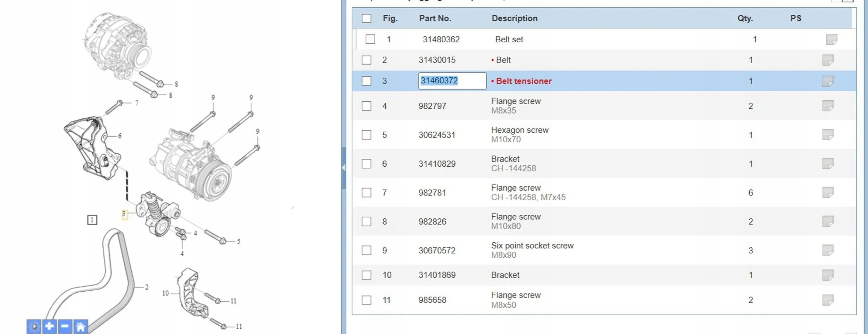Open the note icon for part 985658

pyautogui.click(x=828, y=300)
